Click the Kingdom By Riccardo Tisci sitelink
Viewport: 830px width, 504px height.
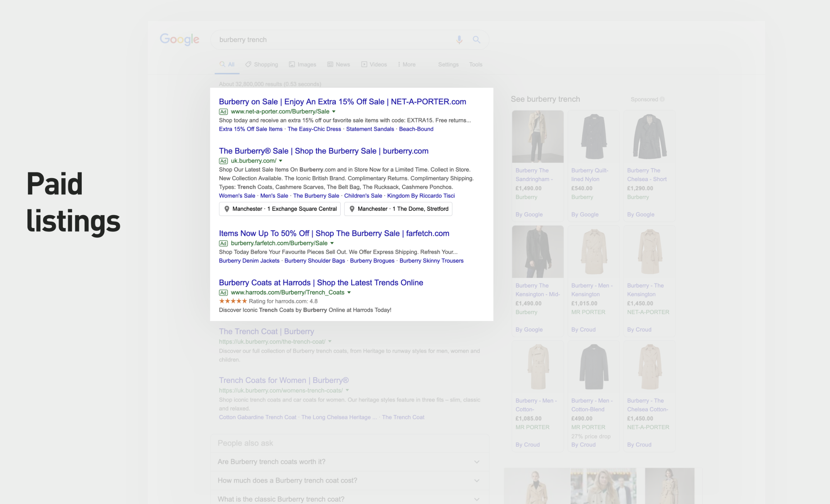(421, 196)
